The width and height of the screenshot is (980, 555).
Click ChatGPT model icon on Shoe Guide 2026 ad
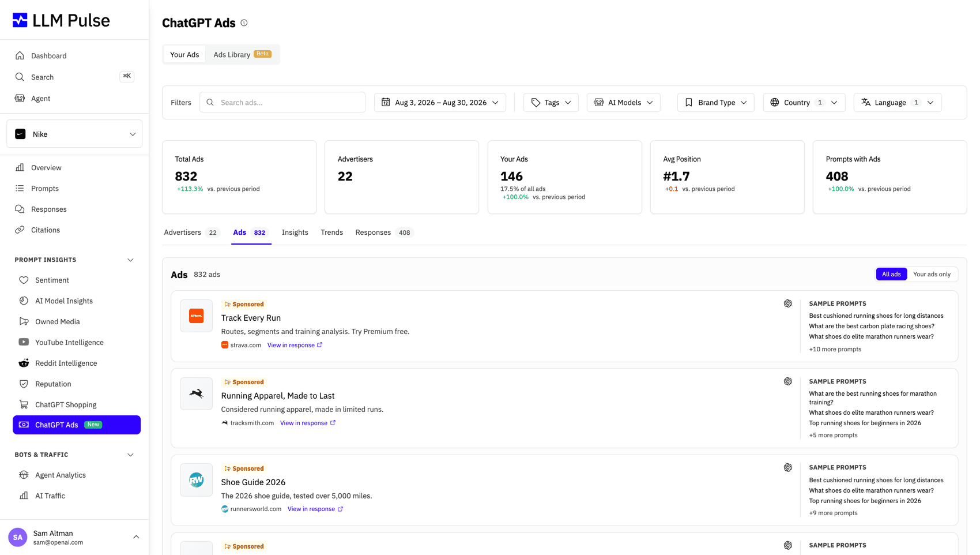pos(787,467)
